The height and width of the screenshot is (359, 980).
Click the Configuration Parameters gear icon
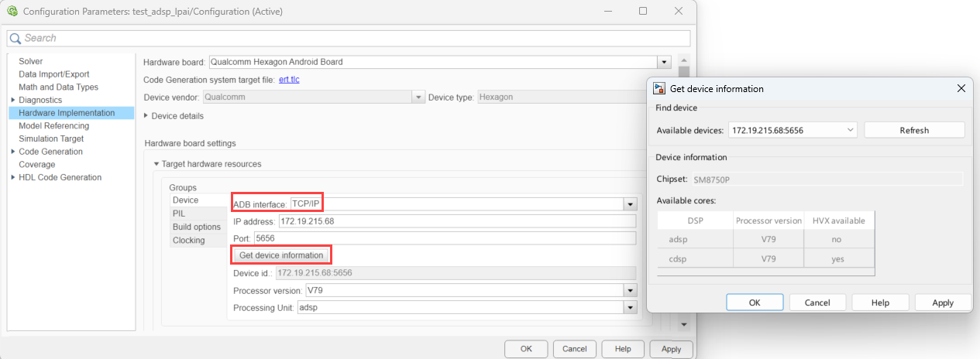point(12,12)
